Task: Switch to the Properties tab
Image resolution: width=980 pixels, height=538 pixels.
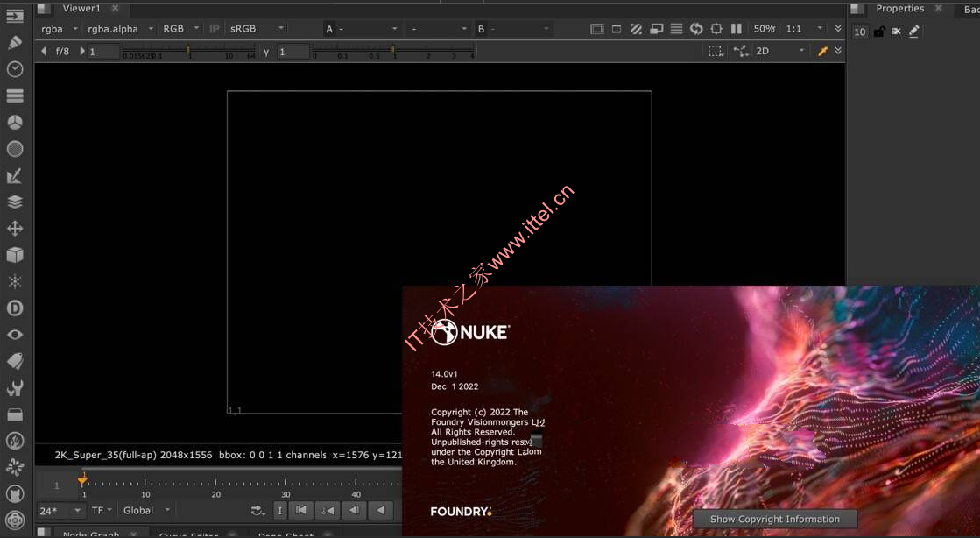Action: coord(899,9)
